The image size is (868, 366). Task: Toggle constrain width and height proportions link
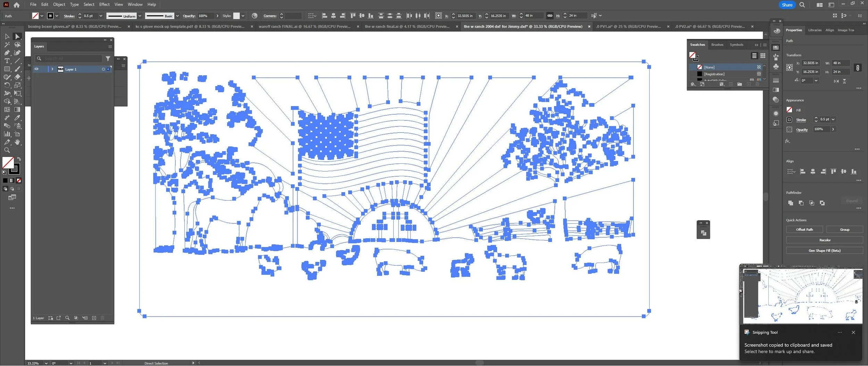(858, 68)
